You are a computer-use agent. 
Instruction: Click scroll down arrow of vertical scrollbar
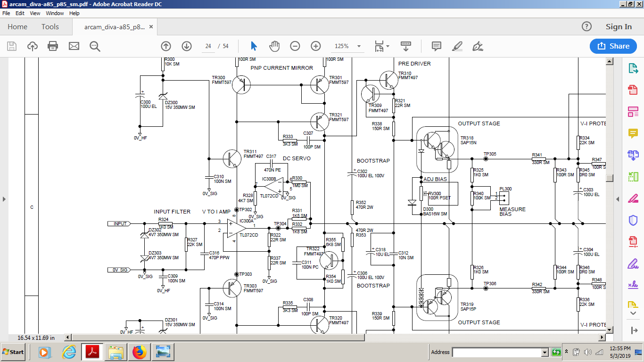(610, 330)
